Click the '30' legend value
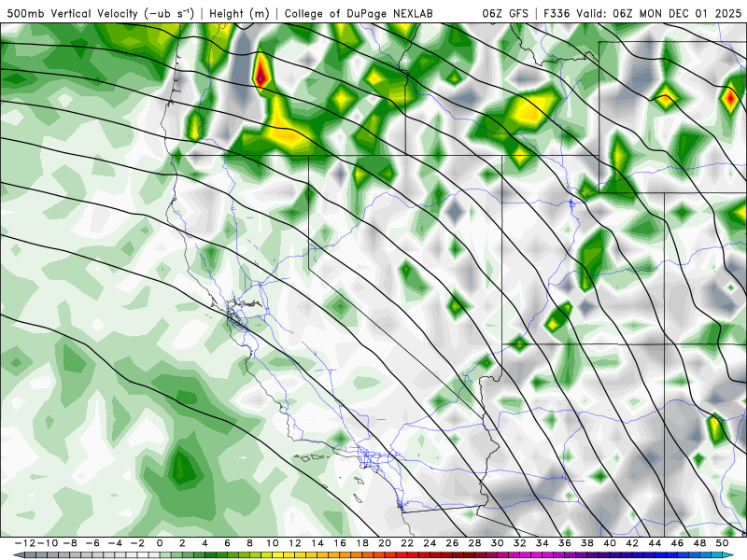The image size is (747, 560). [498, 543]
